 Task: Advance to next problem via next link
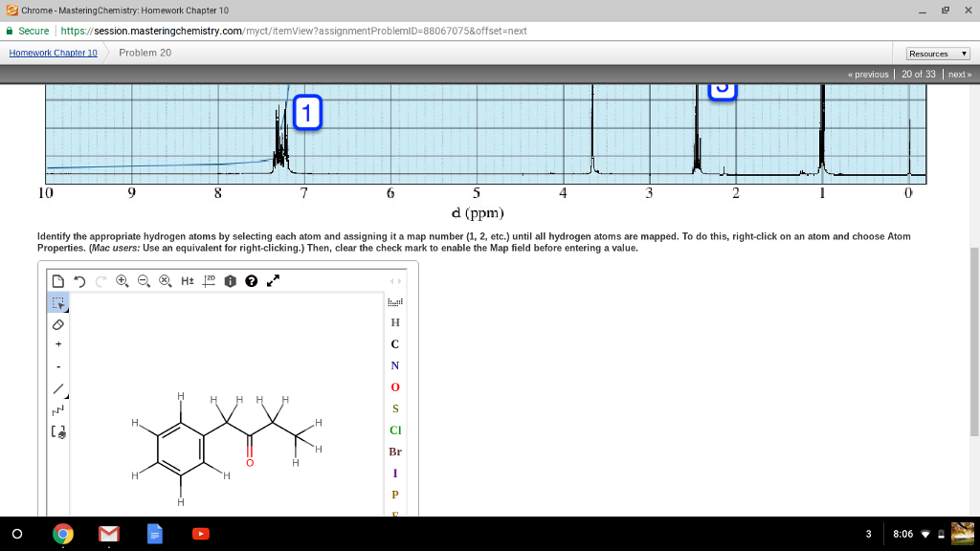click(x=958, y=74)
